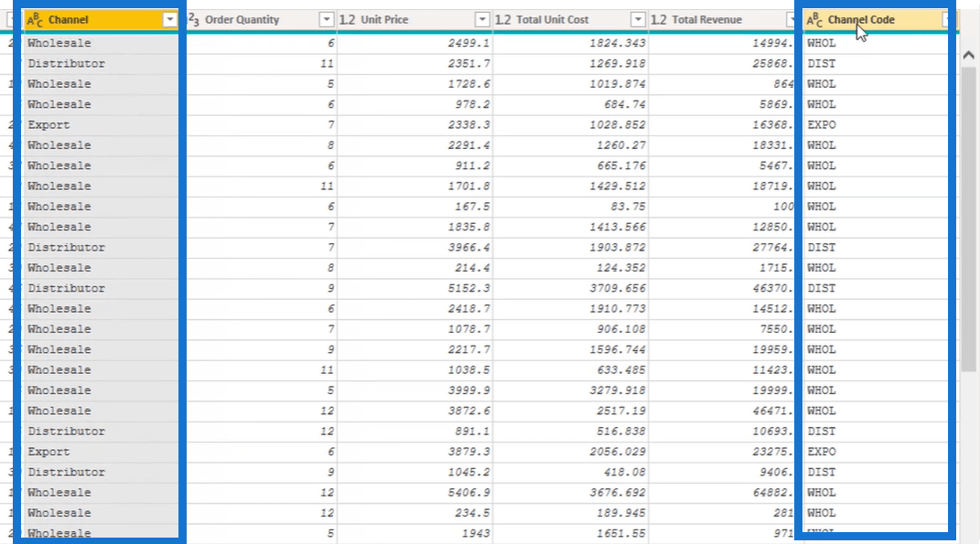Screen dimensions: 980x544
Task: Click Unit Price cell 3879.3
Action: click(415, 452)
